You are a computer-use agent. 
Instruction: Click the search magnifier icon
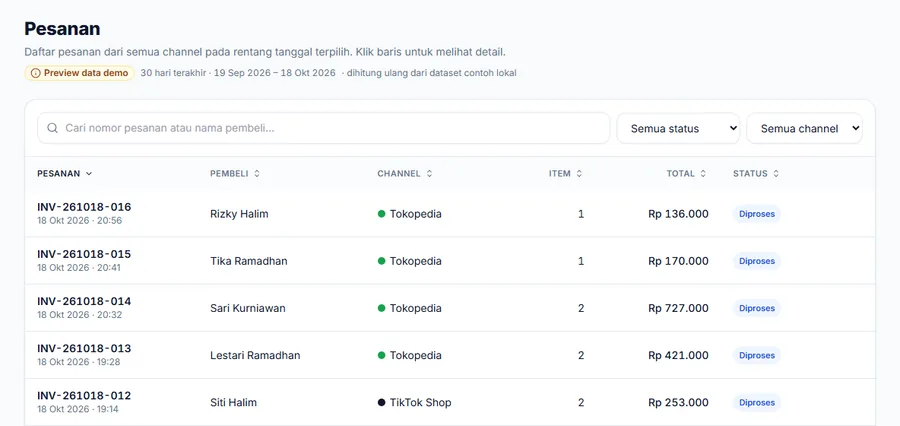(52, 128)
